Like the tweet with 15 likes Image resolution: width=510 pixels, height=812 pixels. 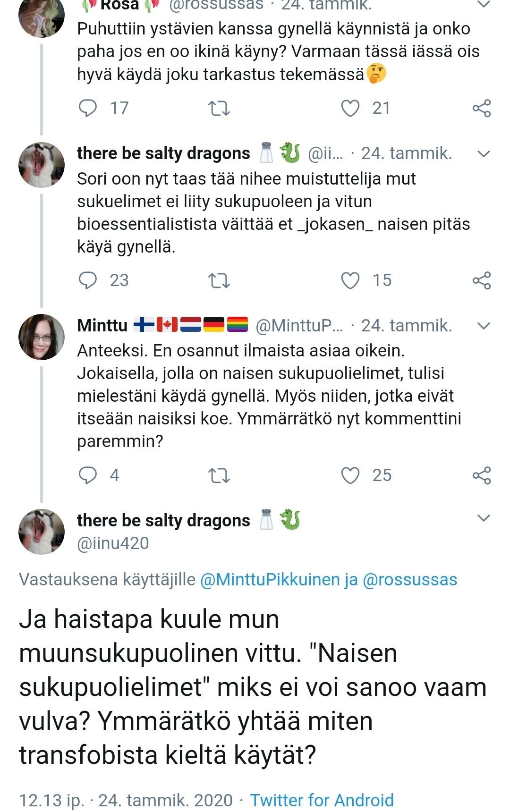tap(350, 280)
